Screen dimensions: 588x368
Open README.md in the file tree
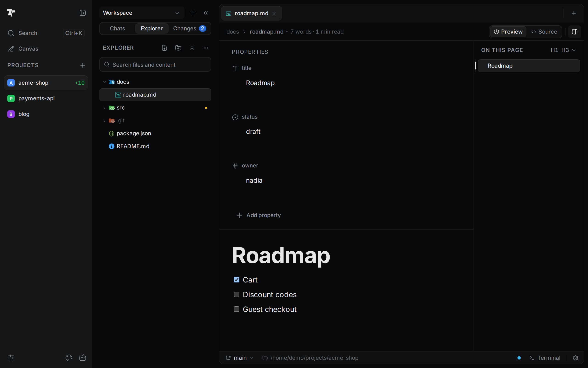155,146
